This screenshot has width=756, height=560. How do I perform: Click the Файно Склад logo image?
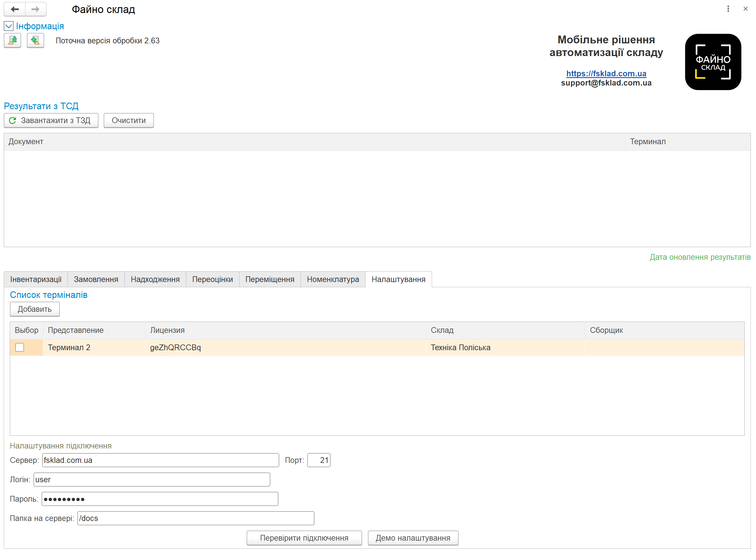(713, 62)
